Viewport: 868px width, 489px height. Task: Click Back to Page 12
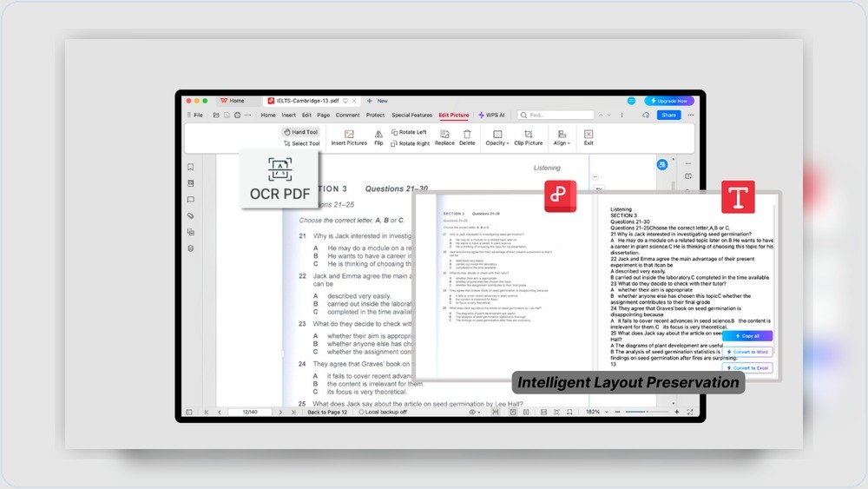[x=327, y=412]
